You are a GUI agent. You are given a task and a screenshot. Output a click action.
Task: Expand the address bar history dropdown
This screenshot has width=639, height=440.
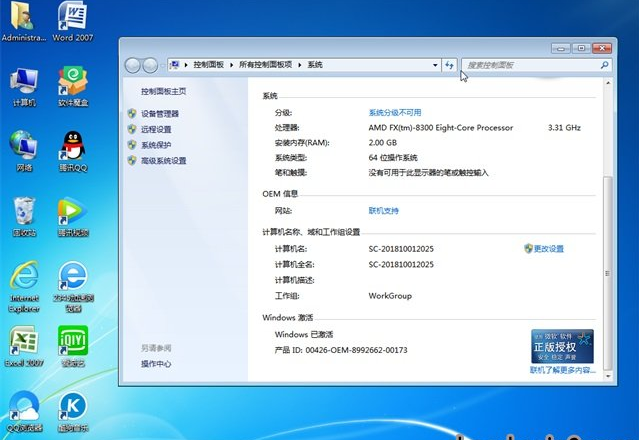435,65
